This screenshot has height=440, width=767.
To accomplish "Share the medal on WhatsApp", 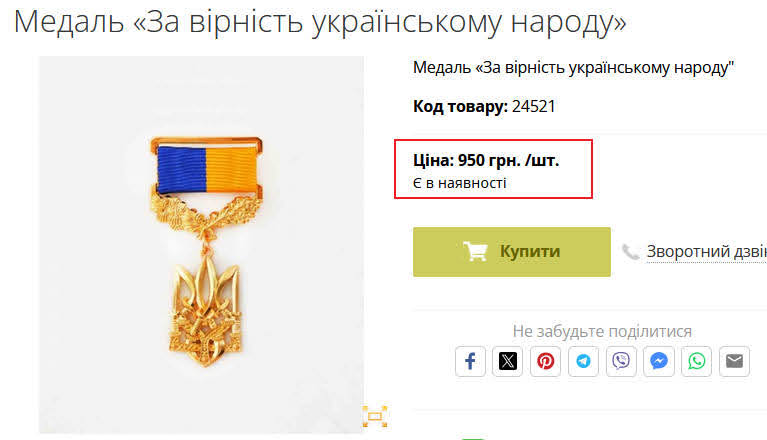I will point(697,361).
